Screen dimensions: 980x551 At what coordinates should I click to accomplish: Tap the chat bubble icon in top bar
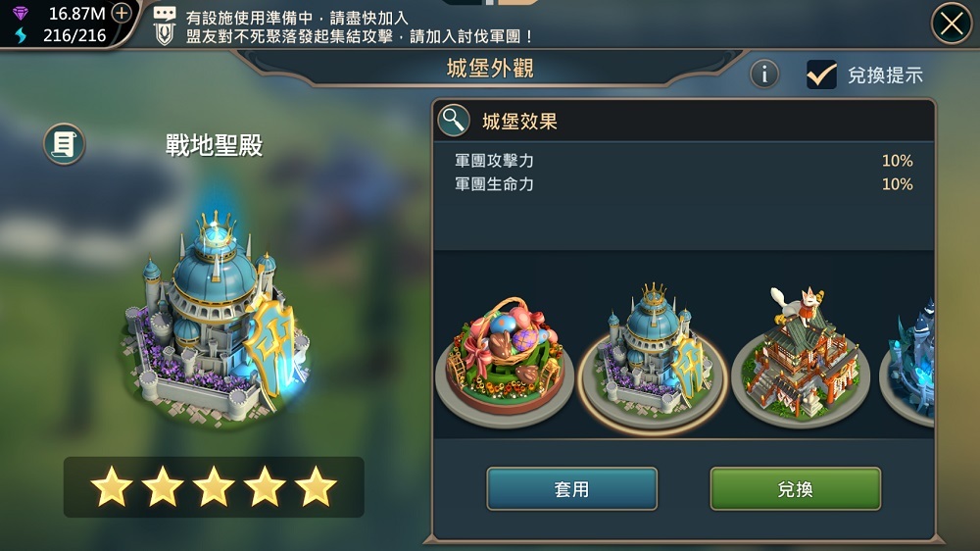click(165, 13)
